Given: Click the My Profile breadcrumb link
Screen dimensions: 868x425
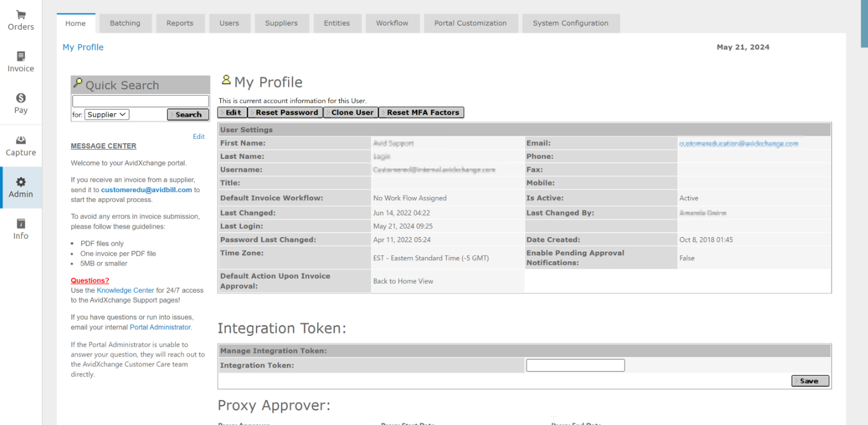Looking at the screenshot, I should tap(83, 47).
